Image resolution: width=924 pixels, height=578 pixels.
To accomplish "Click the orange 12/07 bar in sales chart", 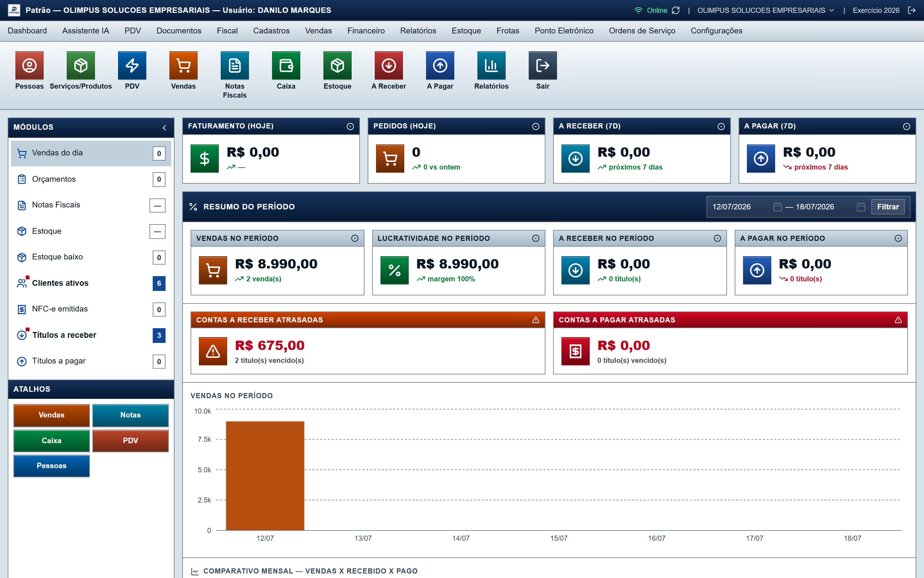I will coord(265,476).
